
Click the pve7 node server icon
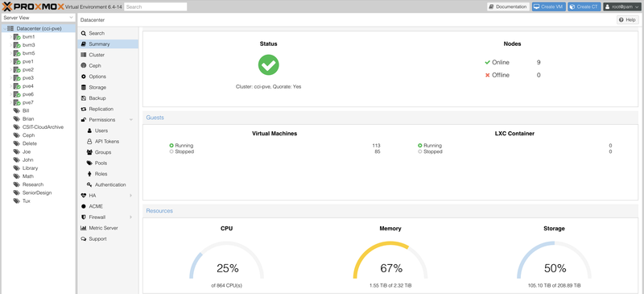point(17,103)
